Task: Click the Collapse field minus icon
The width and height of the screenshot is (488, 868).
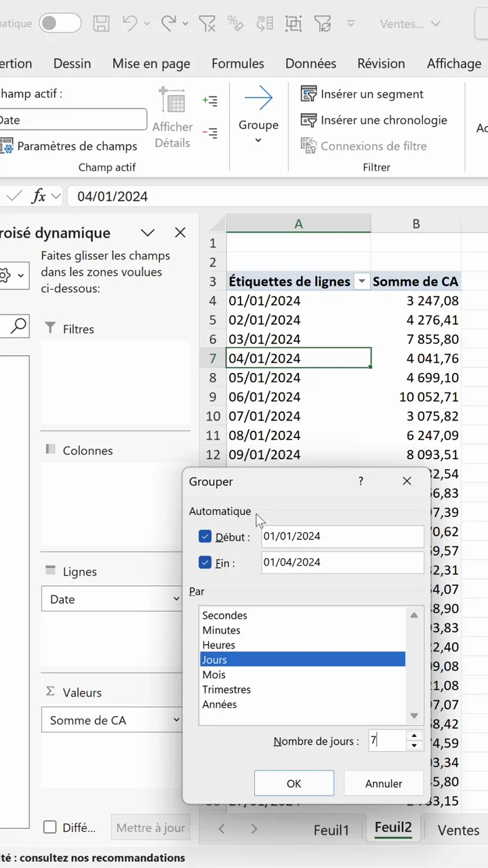Action: pos(210,134)
